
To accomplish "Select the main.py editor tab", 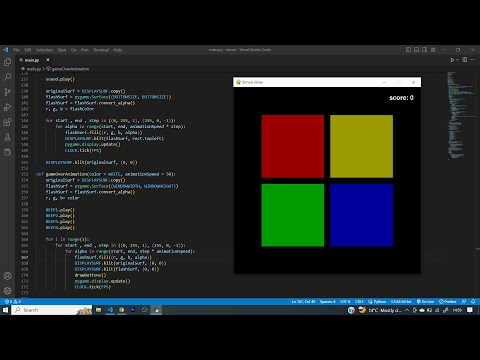I will tap(34, 60).
